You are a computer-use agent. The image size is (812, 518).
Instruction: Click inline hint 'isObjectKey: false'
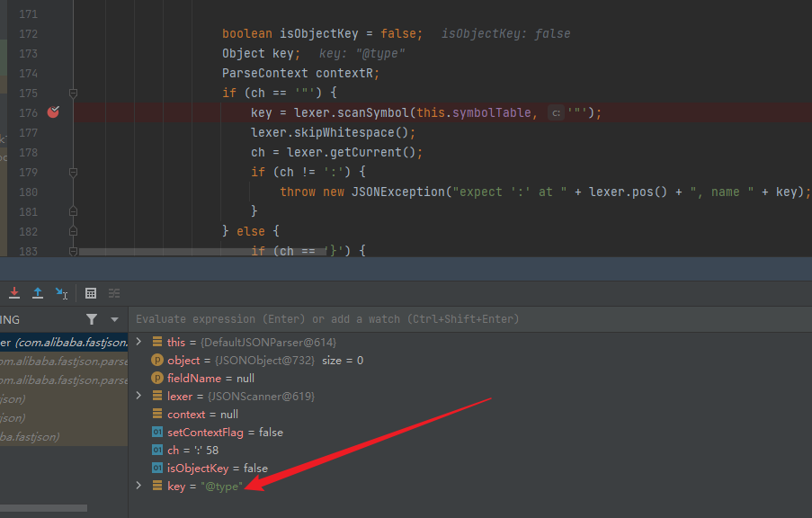506,33
